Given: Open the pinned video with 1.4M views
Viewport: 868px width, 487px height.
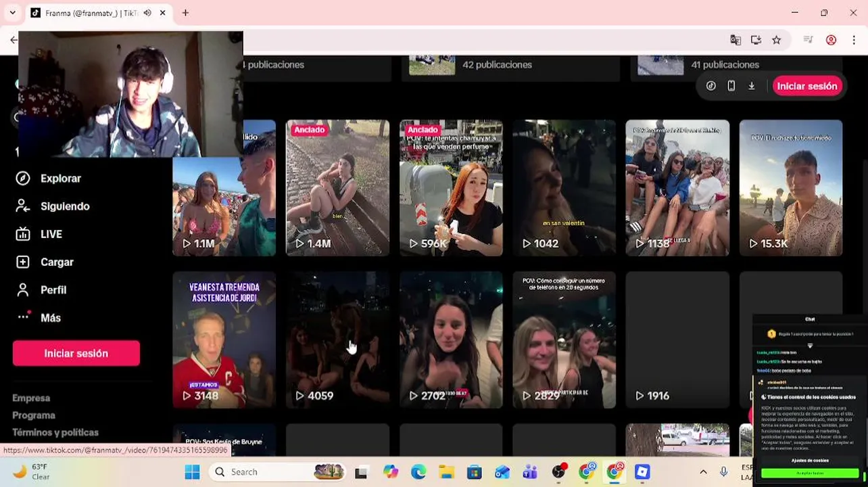Looking at the screenshot, I should tap(337, 188).
